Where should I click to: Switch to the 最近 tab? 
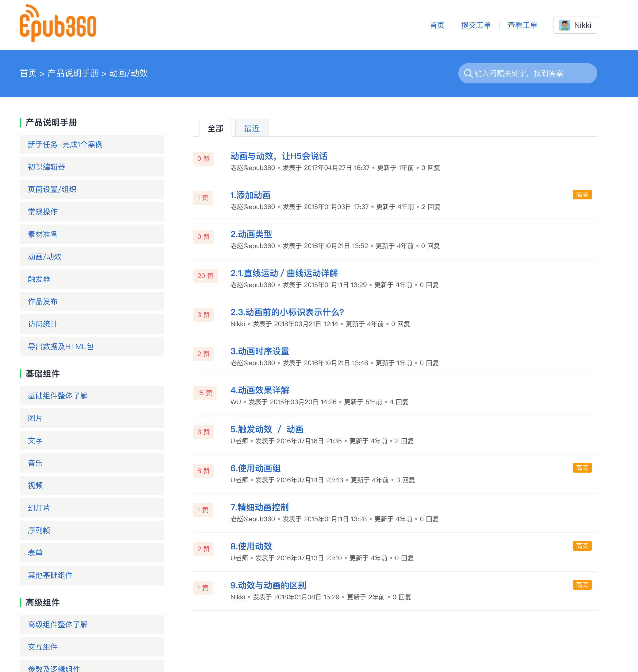tap(252, 128)
